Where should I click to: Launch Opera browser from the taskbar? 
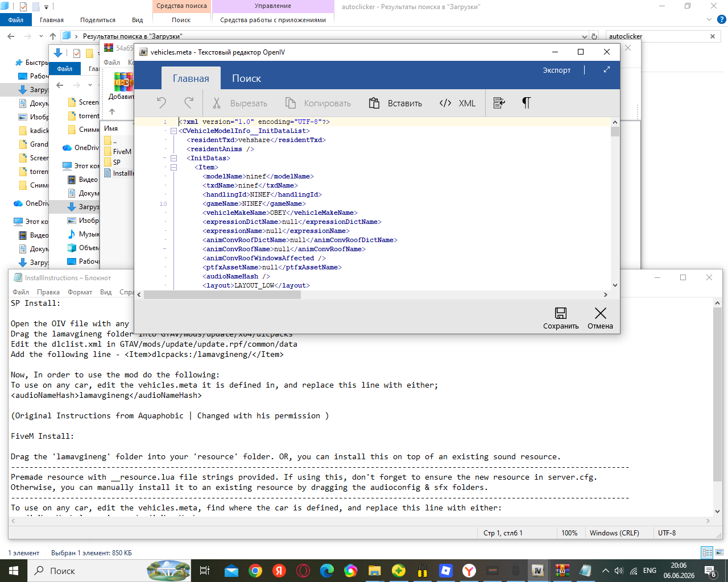303,571
